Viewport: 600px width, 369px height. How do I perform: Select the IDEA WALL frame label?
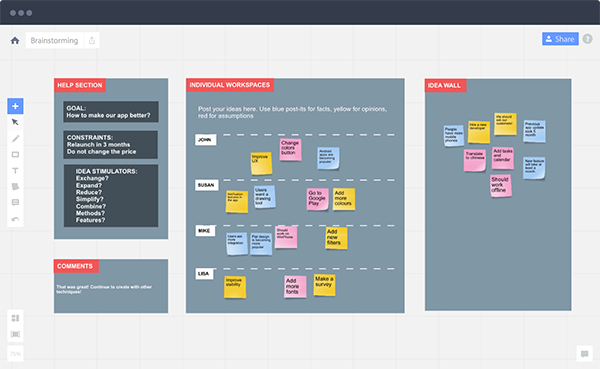445,85
